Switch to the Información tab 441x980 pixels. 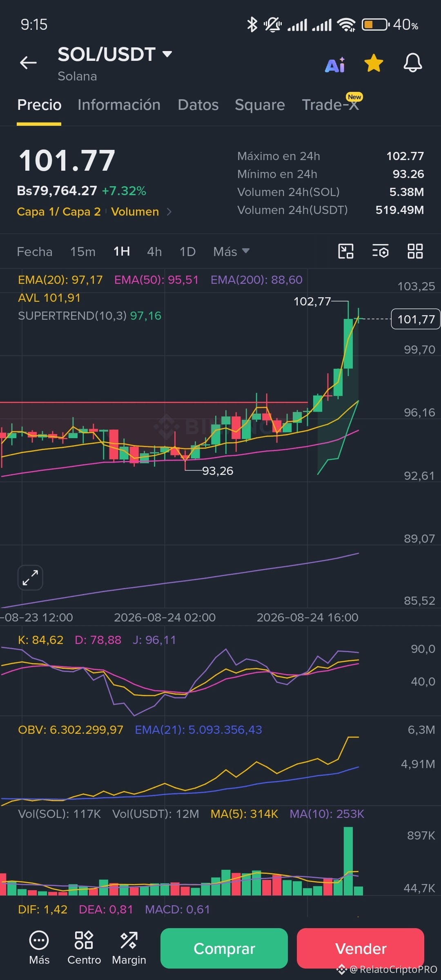coord(119,105)
